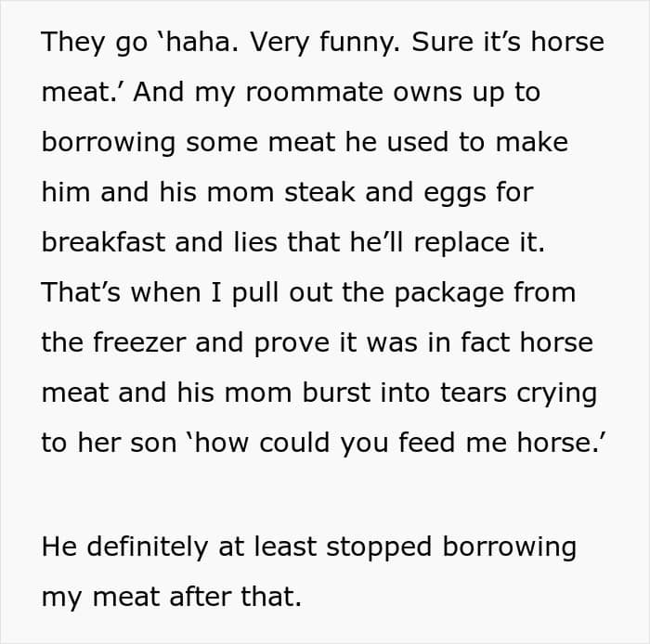The height and width of the screenshot is (644, 650).
Task: Click the phrase 'stopped borrowing'
Action: (451, 547)
